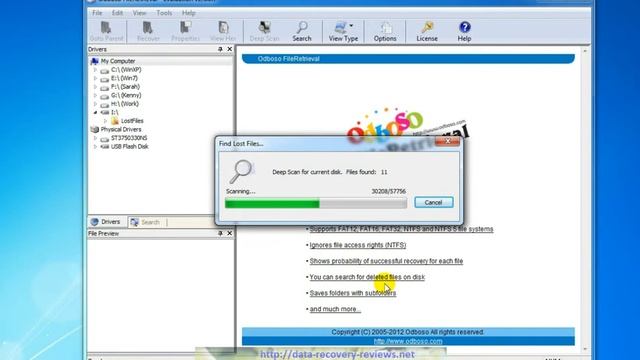Click the View Type toolbar icon
The image size is (640, 360).
click(340, 28)
